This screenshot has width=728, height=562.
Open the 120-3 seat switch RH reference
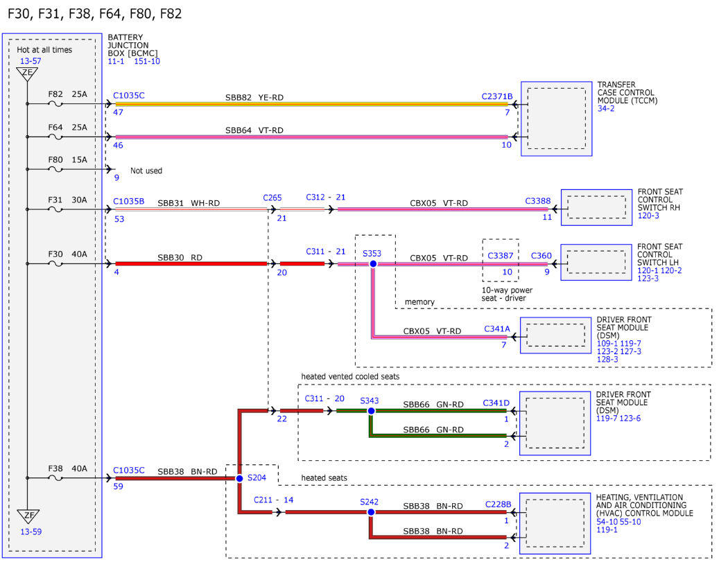pyautogui.click(x=648, y=216)
